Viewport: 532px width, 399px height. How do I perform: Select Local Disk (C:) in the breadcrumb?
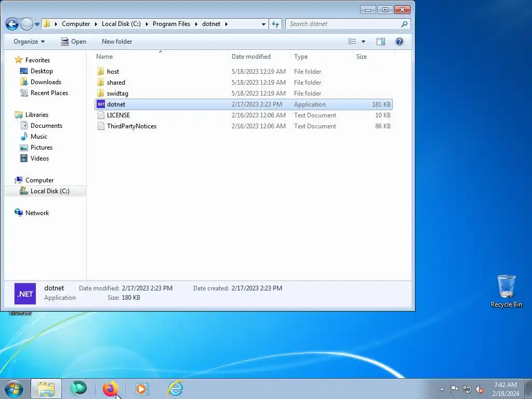(121, 24)
